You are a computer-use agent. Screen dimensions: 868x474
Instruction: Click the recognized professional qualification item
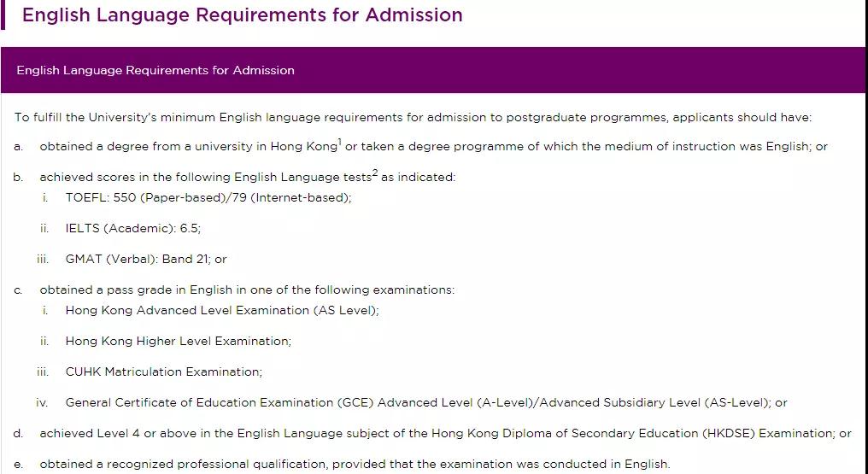pyautogui.click(x=355, y=464)
